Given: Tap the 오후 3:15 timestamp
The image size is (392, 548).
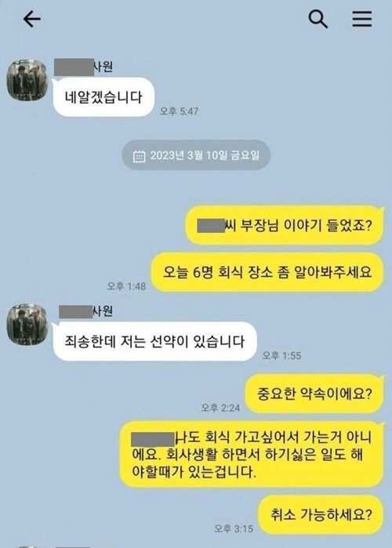Looking at the screenshot, I should (x=234, y=528).
